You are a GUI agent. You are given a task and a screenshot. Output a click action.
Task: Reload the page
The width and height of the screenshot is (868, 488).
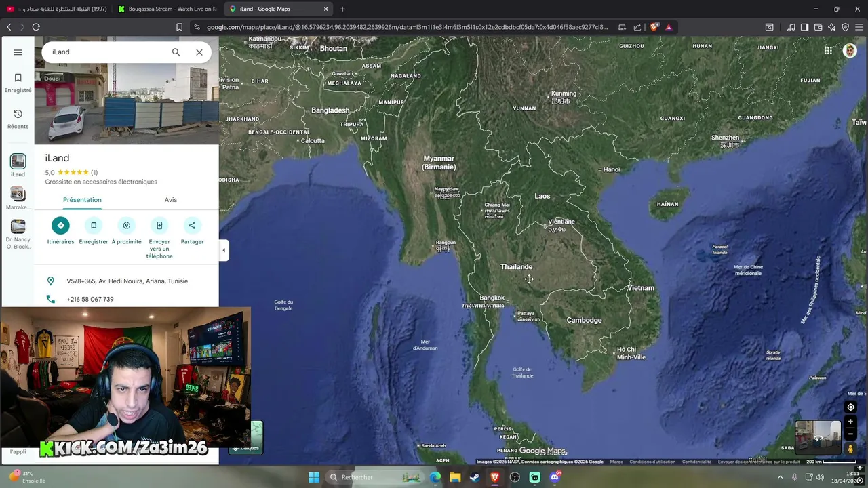36,27
